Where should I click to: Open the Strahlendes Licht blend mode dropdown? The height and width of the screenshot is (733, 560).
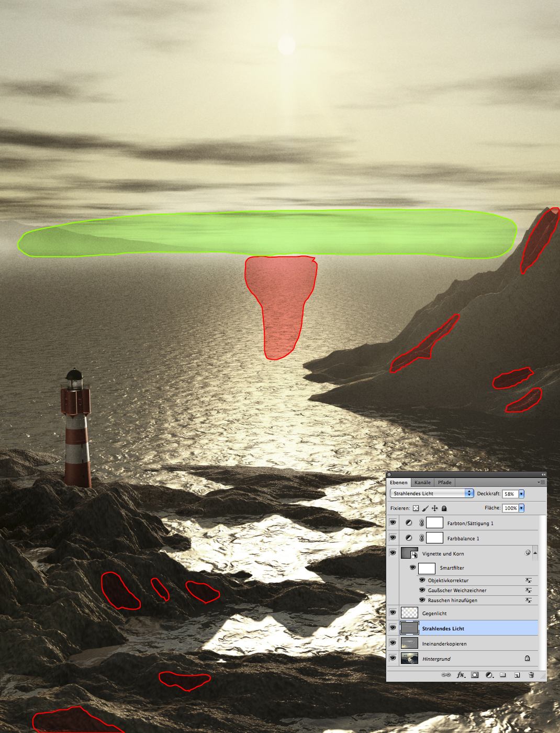coord(432,493)
